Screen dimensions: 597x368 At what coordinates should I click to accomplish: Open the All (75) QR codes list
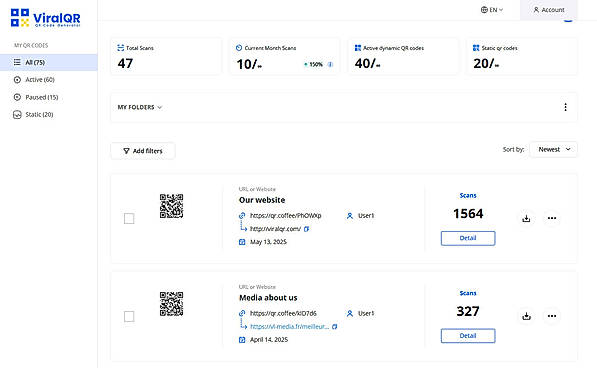[x=49, y=62]
